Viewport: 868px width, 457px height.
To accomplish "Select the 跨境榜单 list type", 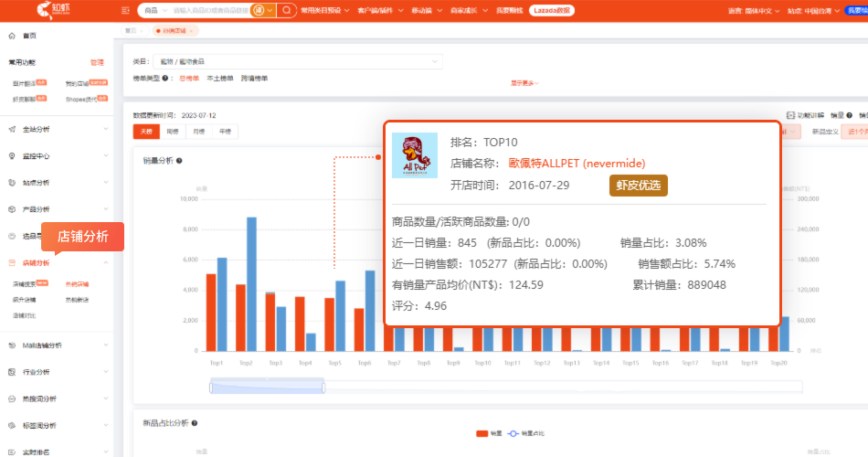I will click(x=254, y=79).
